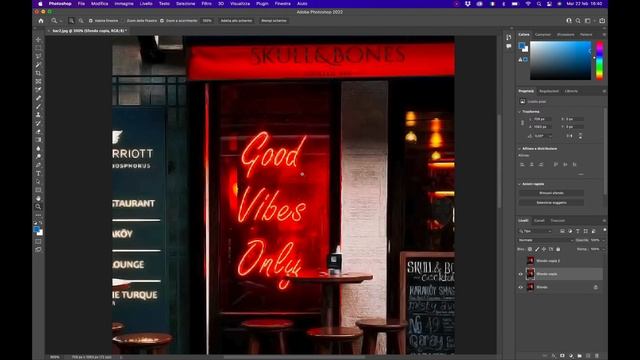Screen dimensions: 640x360
Task: Open the workspace switcher dropdown icon
Action: [588, 20]
